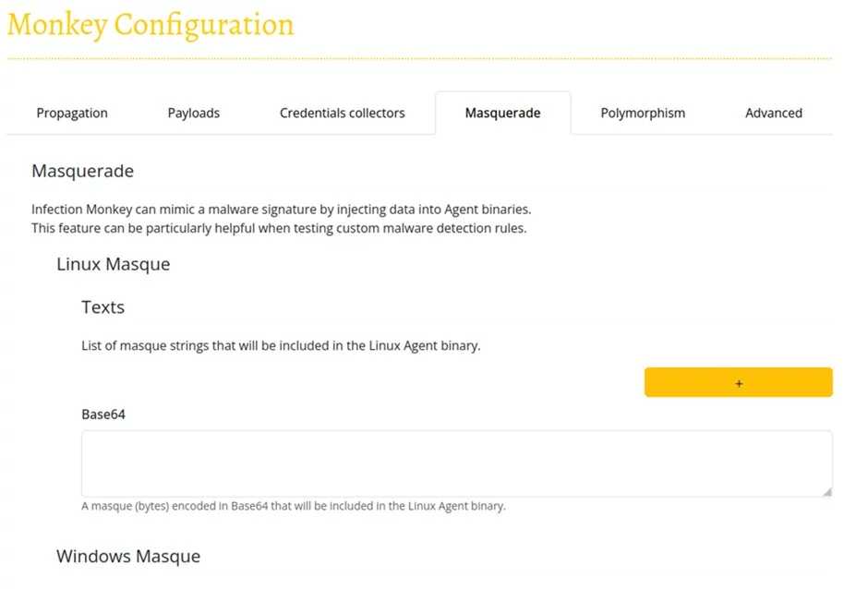Select the Linux Masque heading

coord(113,264)
